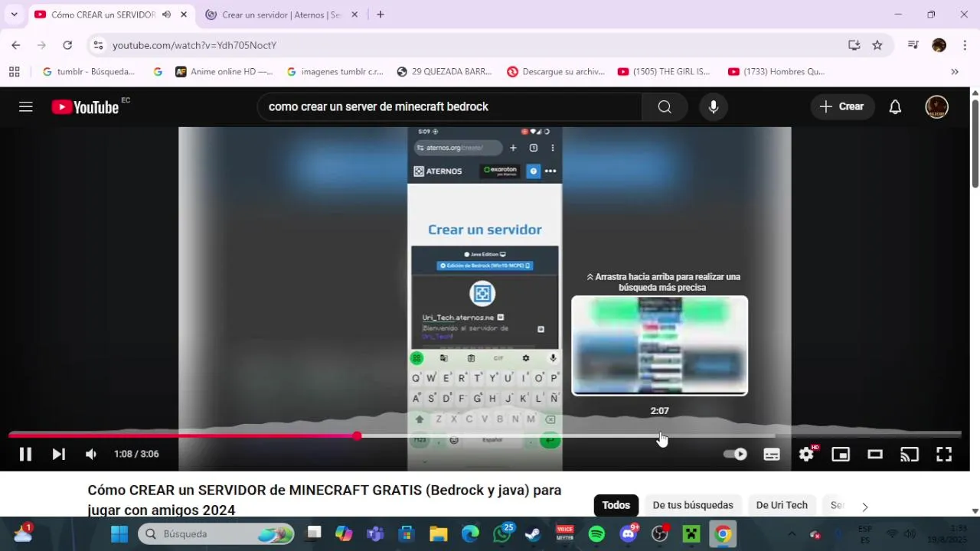This screenshot has width=980, height=551.
Task: Close the YouTube browser tab
Action: [184, 15]
